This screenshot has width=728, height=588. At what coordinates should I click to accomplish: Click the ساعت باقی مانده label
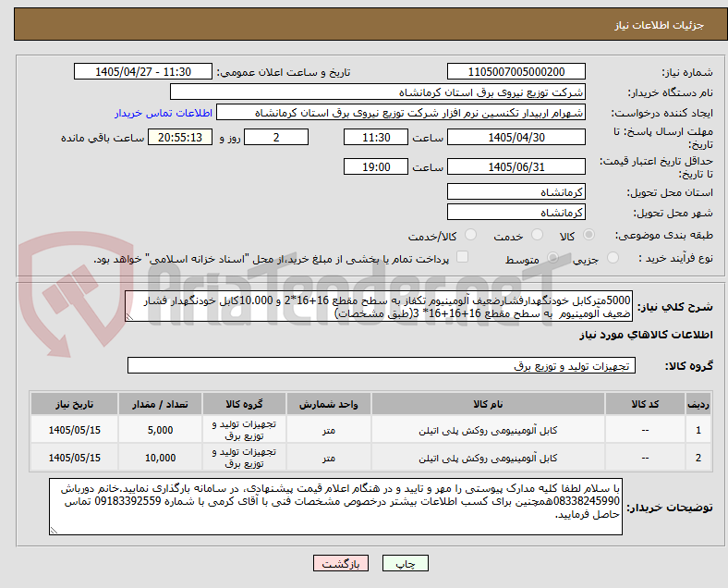click(x=103, y=138)
